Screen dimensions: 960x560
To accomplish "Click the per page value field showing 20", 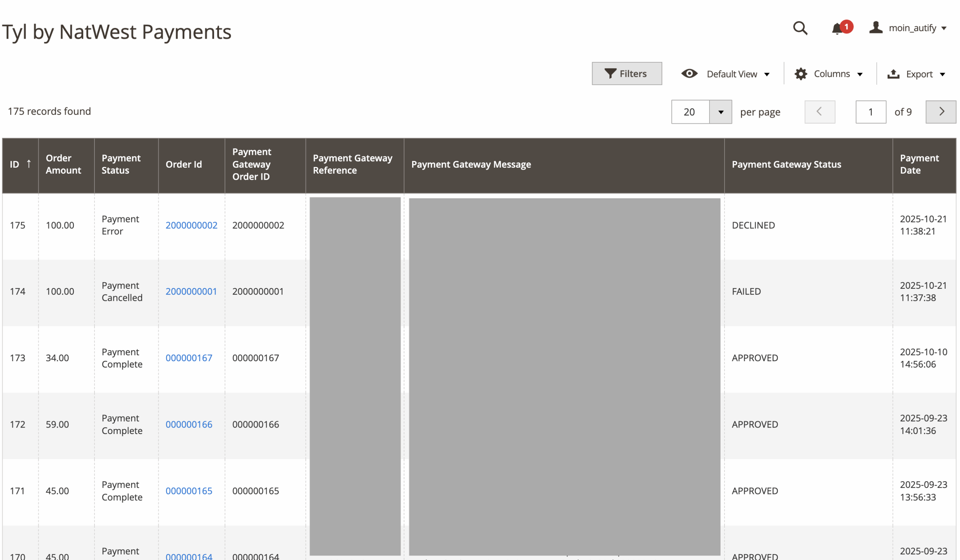I will [x=690, y=112].
